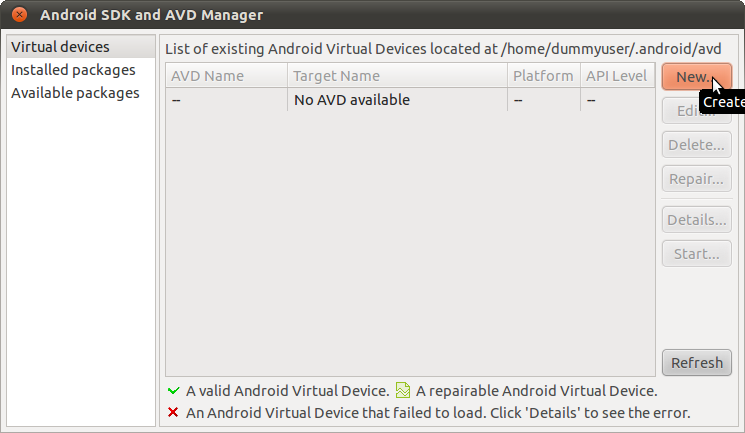The image size is (745, 433).
Task: Click the repairable AVD document icon
Action: [402, 390]
